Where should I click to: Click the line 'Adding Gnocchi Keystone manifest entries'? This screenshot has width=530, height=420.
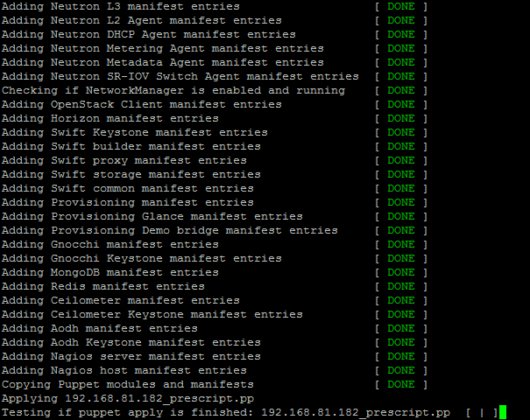[142, 259]
